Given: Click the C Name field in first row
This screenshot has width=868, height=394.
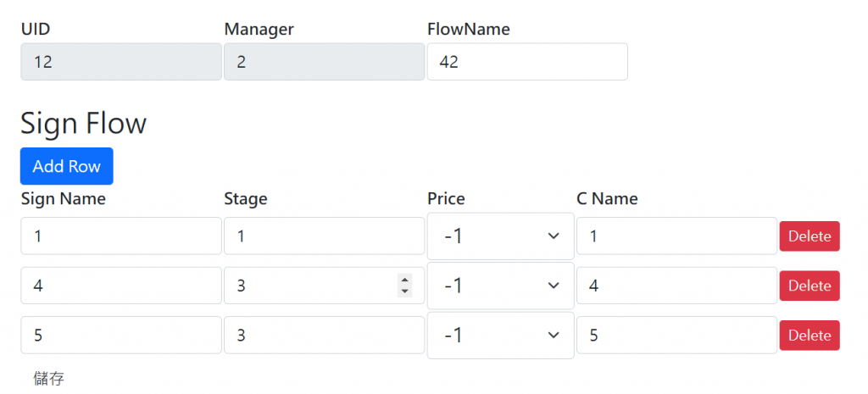Looking at the screenshot, I should pos(676,236).
